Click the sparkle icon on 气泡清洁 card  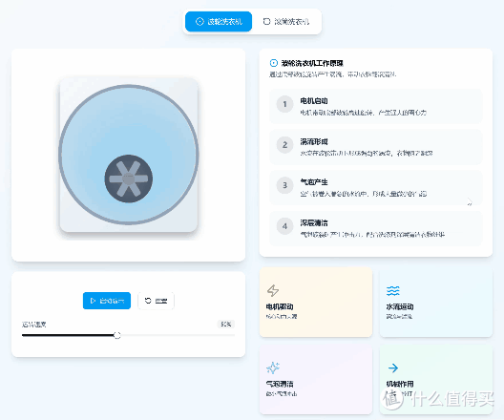[x=273, y=367]
